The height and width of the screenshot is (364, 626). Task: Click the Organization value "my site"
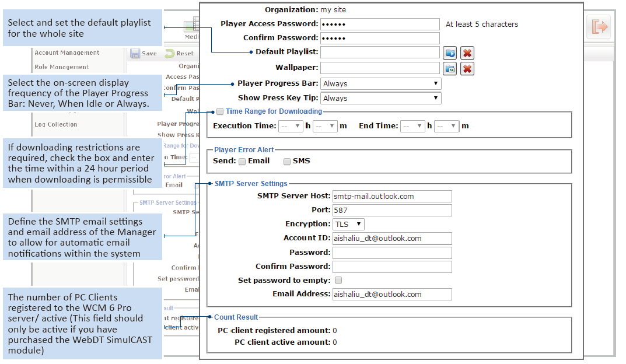coord(333,10)
